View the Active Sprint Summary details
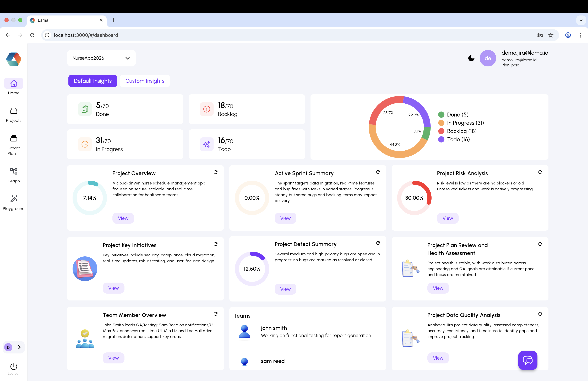588x381 pixels. (285, 218)
